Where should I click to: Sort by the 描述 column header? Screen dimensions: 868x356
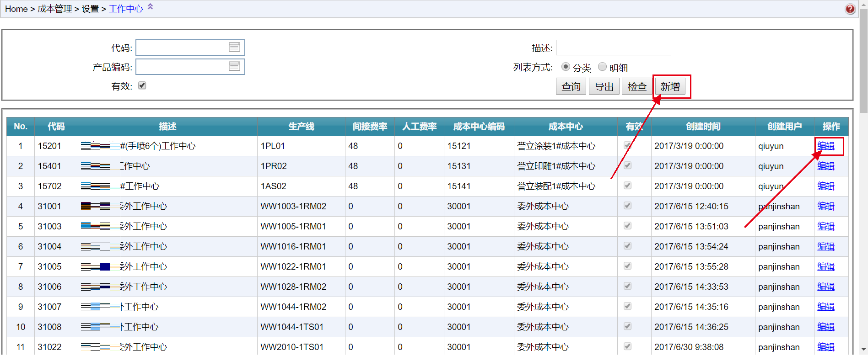pyautogui.click(x=167, y=127)
